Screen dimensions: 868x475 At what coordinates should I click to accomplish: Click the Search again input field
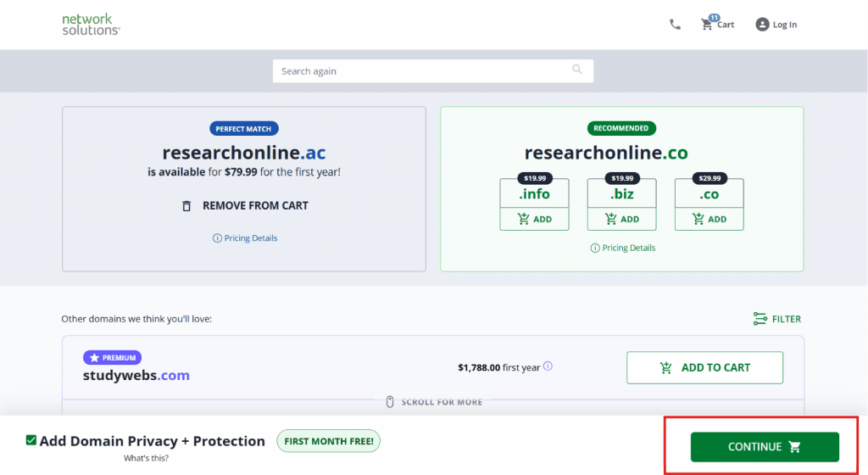point(424,71)
